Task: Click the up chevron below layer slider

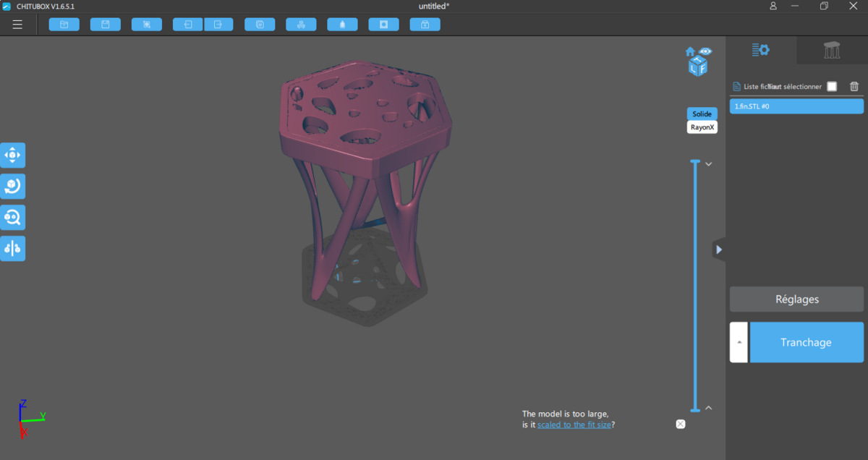Action: tap(709, 408)
